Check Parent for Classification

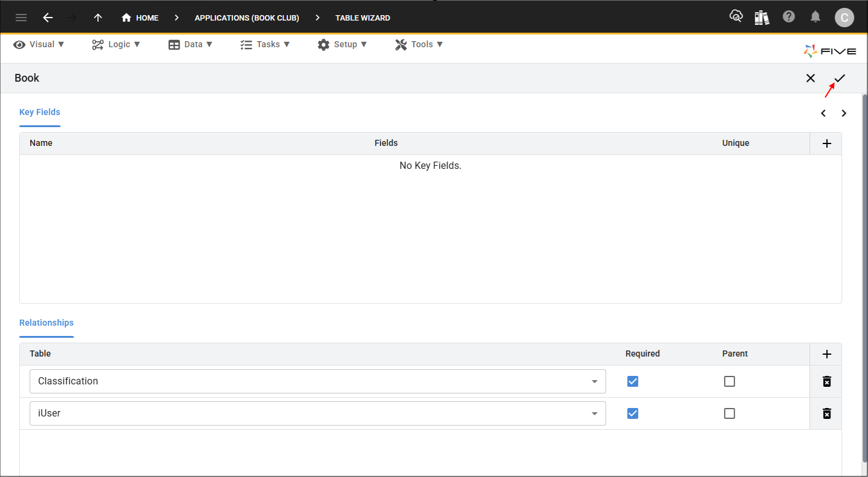click(x=729, y=381)
